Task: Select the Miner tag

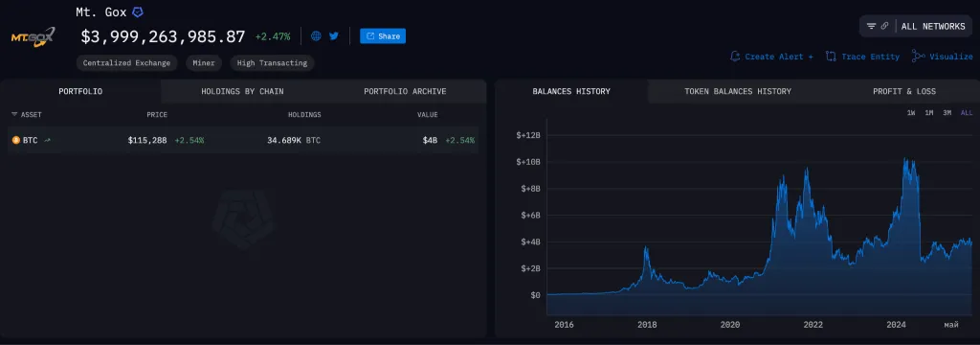Action: click(x=204, y=62)
